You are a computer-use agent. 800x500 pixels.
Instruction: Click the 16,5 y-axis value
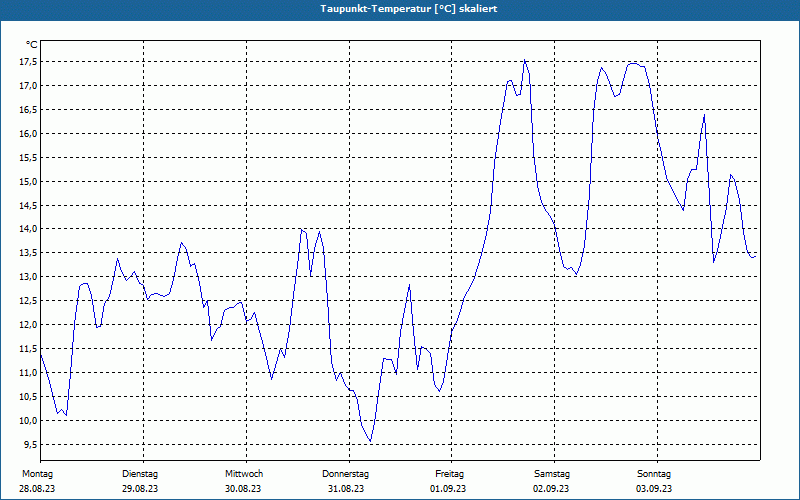[28, 110]
